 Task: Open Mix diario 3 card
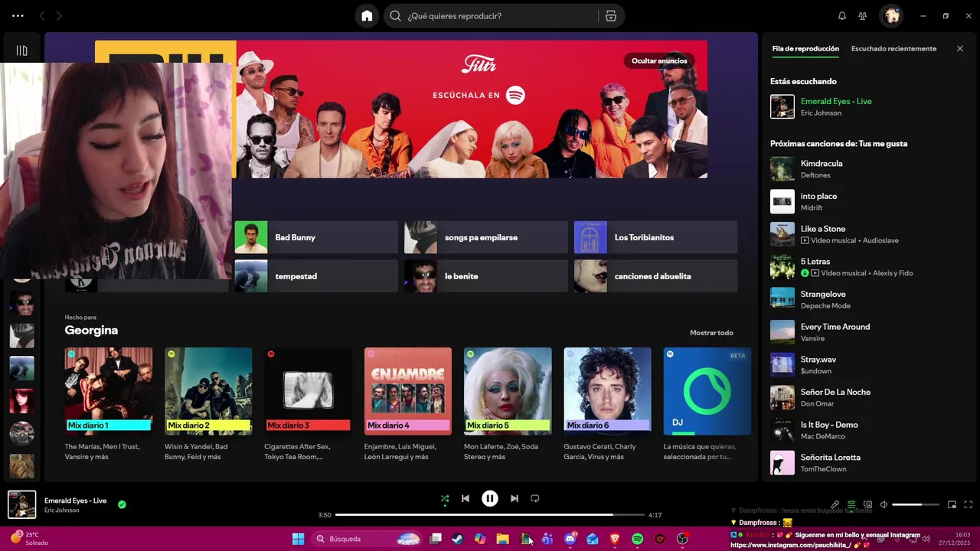[x=308, y=404]
